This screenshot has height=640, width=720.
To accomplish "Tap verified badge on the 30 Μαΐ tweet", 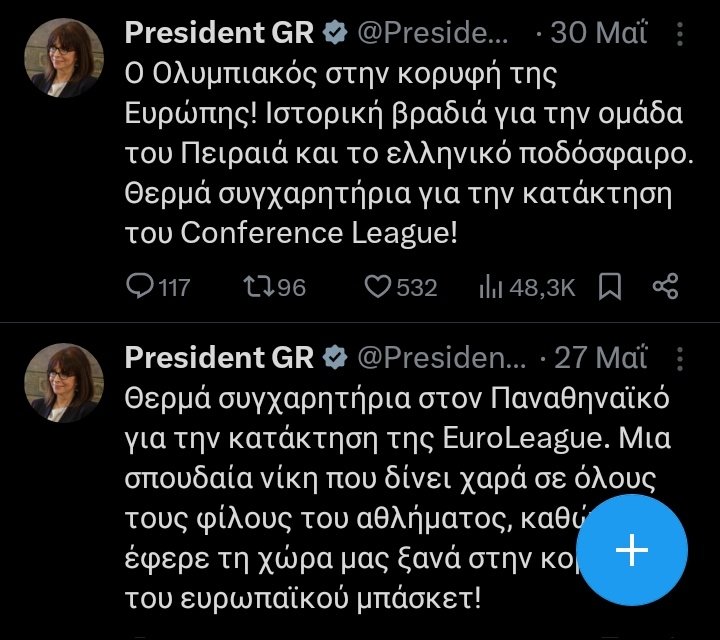I will (336, 32).
